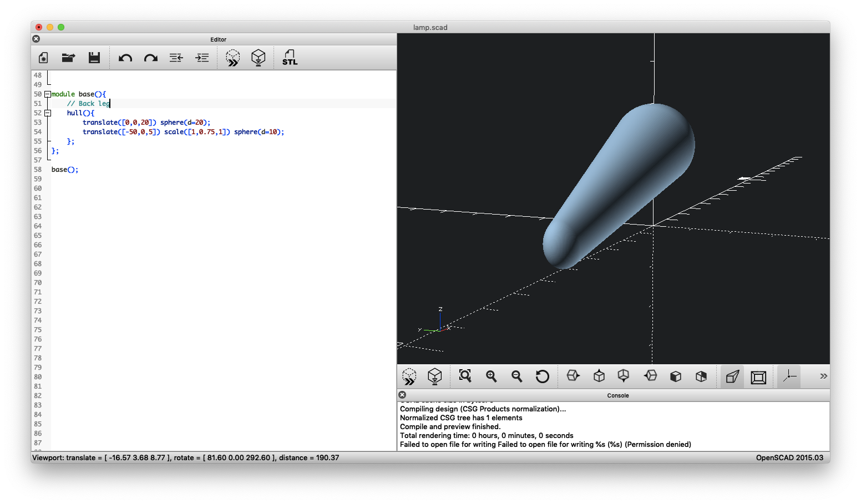861x504 pixels.
Task: Close the Console panel
Action: (x=402, y=394)
